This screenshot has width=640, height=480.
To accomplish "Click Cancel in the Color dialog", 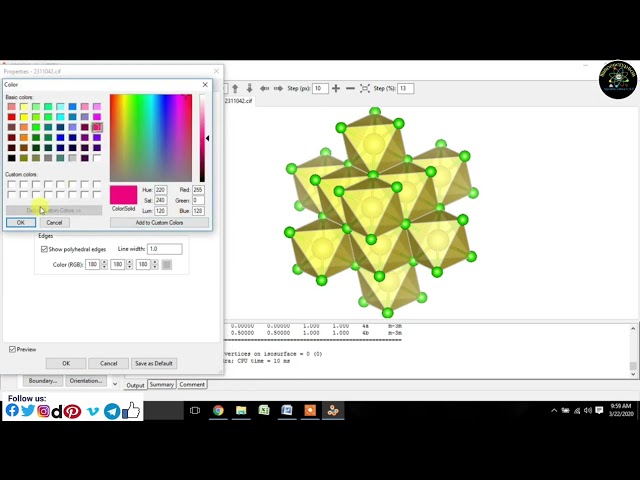I will tap(54, 222).
